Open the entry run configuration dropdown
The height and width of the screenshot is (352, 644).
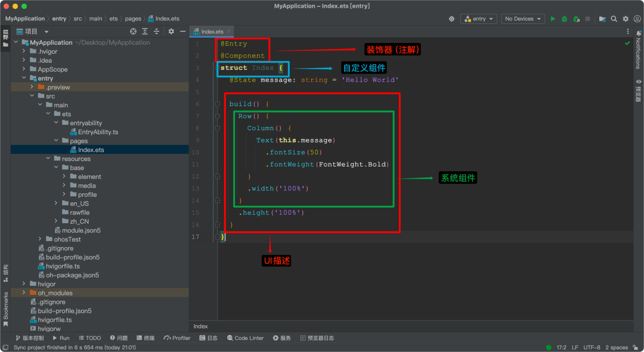[479, 19]
